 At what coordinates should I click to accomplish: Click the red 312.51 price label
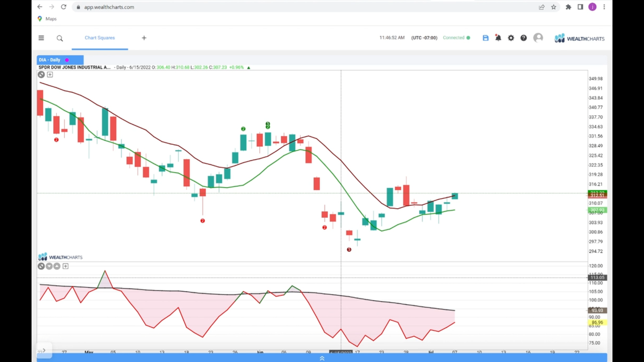click(x=597, y=195)
